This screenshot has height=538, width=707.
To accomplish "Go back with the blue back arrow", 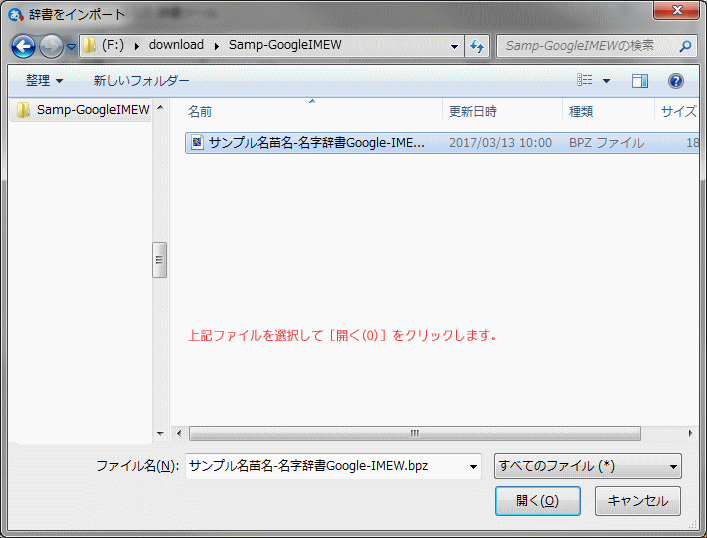I will coord(23,46).
